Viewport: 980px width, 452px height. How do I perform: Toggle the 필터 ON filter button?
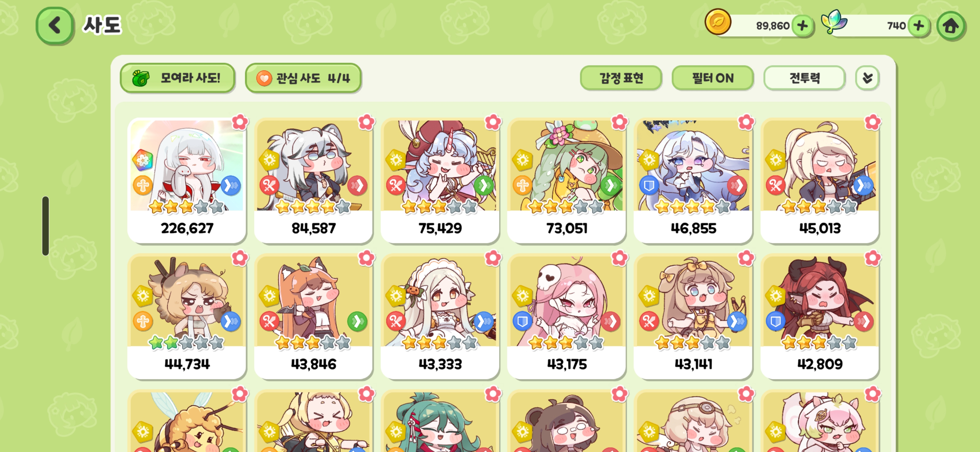point(713,78)
